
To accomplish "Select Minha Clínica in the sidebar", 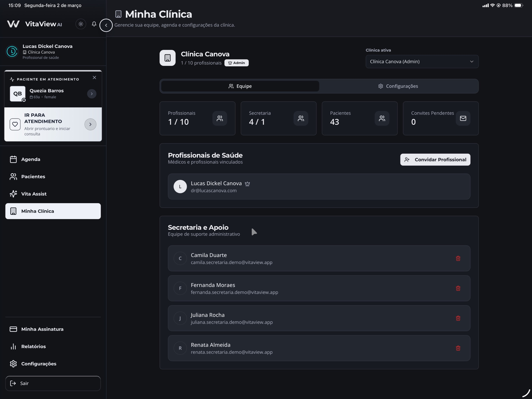I will 53,211.
